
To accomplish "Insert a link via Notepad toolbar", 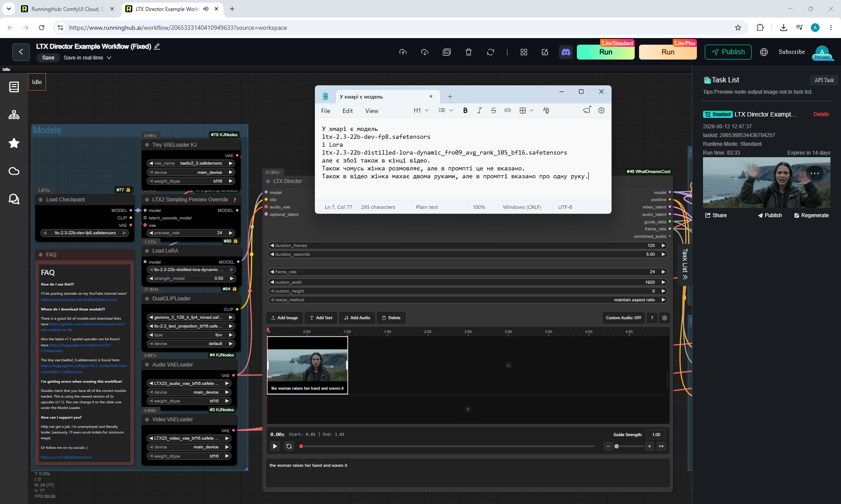I will pyautogui.click(x=507, y=111).
